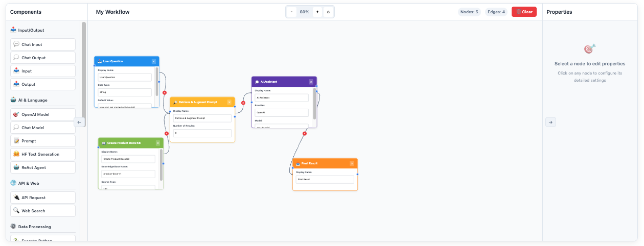Expand the Properties panel arrow
The image size is (644, 246).
click(550, 122)
